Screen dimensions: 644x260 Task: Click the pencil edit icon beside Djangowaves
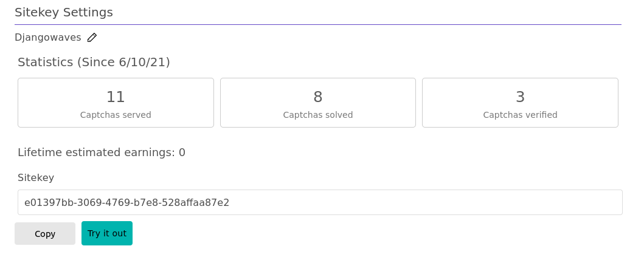click(92, 38)
